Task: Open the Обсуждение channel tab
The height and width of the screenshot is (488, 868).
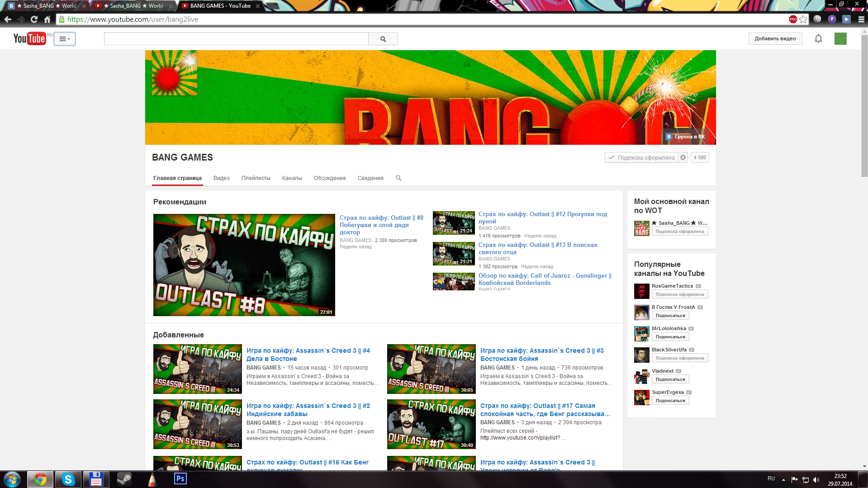Action: 330,178
